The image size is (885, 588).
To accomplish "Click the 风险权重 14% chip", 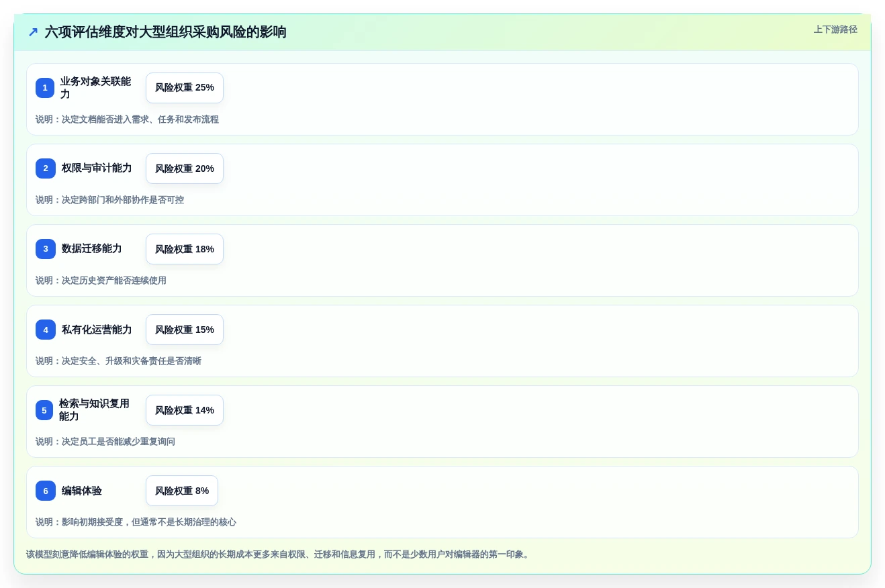I will tap(185, 410).
